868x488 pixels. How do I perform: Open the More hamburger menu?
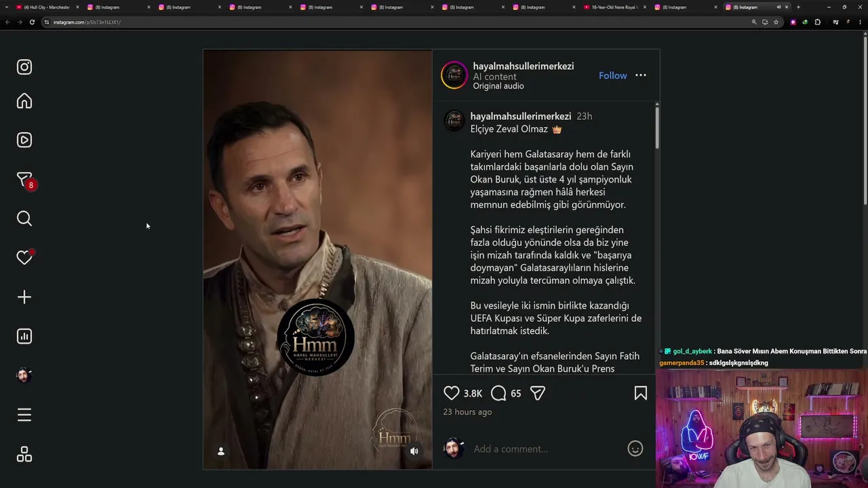[24, 415]
